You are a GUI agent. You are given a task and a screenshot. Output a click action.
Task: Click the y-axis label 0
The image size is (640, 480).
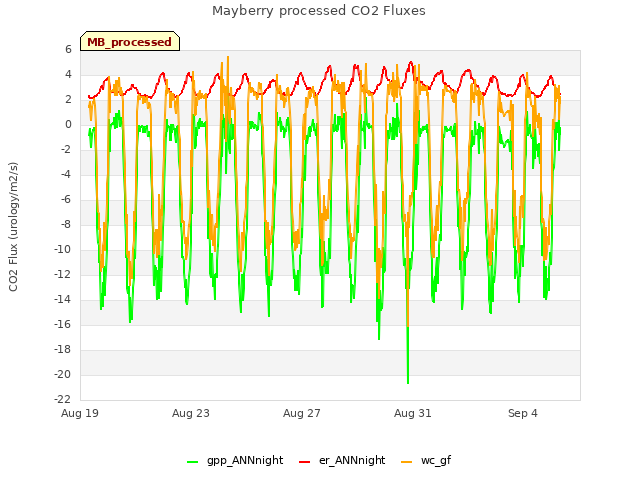click(x=68, y=124)
